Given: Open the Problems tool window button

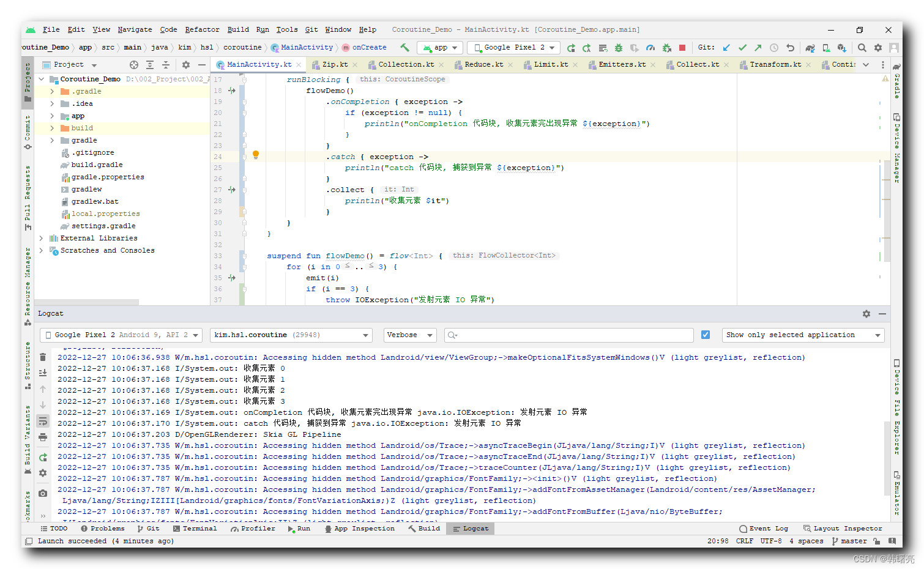Looking at the screenshot, I should [x=103, y=529].
